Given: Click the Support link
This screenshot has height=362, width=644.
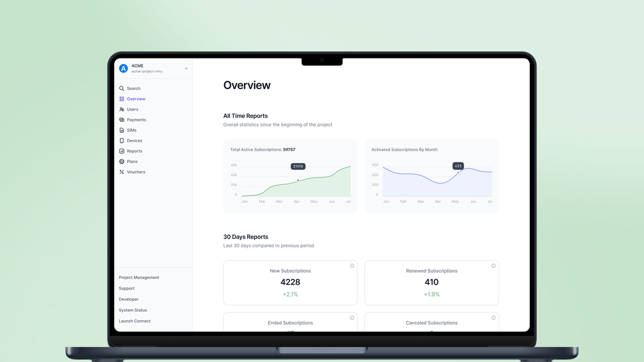Looking at the screenshot, I should click(127, 288).
